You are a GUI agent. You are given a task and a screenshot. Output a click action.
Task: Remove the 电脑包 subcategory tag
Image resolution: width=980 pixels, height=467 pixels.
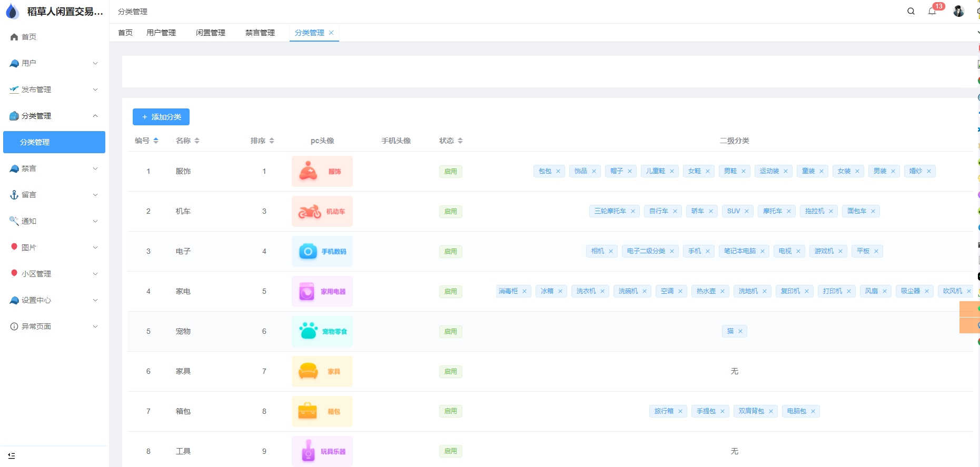[813, 411]
